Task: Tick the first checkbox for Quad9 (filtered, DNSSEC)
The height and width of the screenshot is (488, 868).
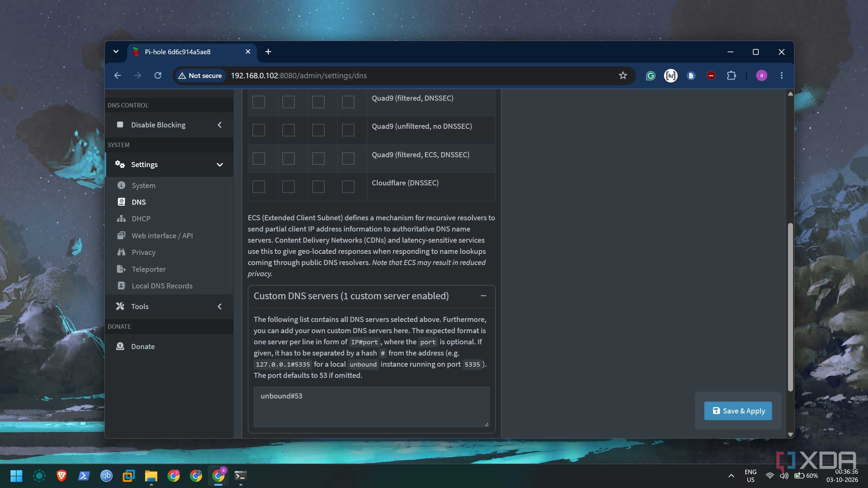Action: [258, 102]
